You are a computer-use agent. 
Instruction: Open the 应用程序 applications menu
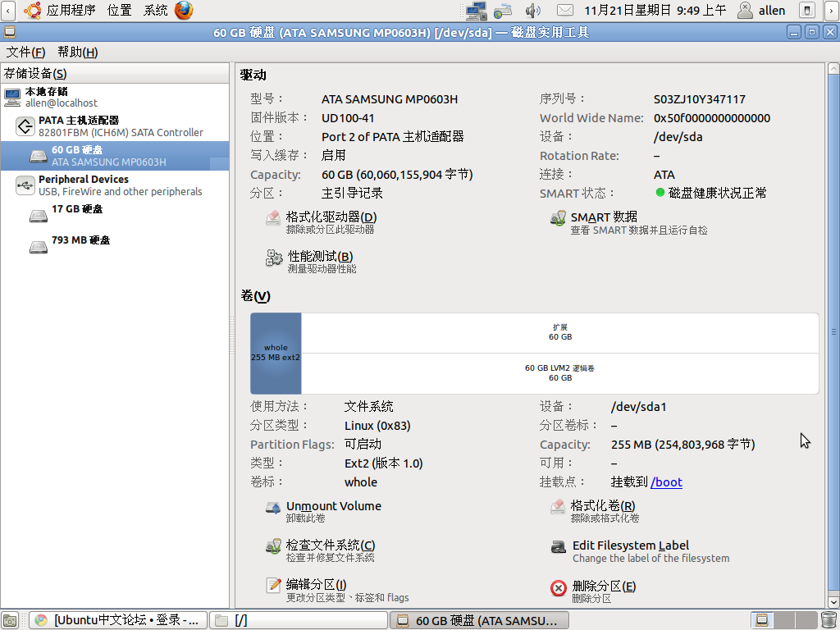coord(71,10)
